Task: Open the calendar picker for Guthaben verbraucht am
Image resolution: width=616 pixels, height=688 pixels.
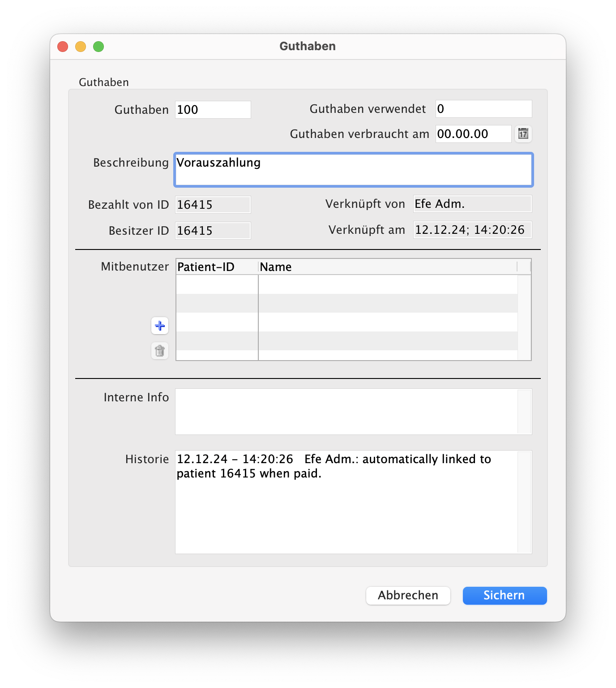Action: pos(523,134)
